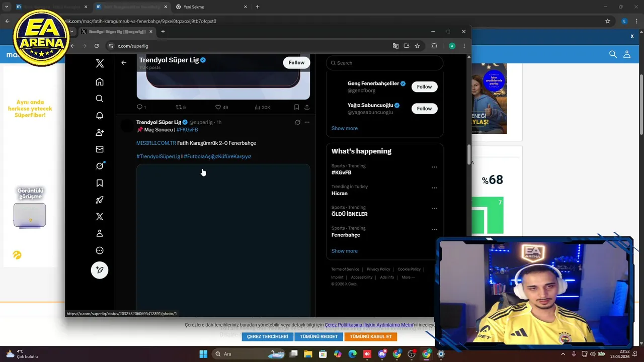Open new tab in X window
Image resolution: width=644 pixels, height=362 pixels.
[163, 32]
